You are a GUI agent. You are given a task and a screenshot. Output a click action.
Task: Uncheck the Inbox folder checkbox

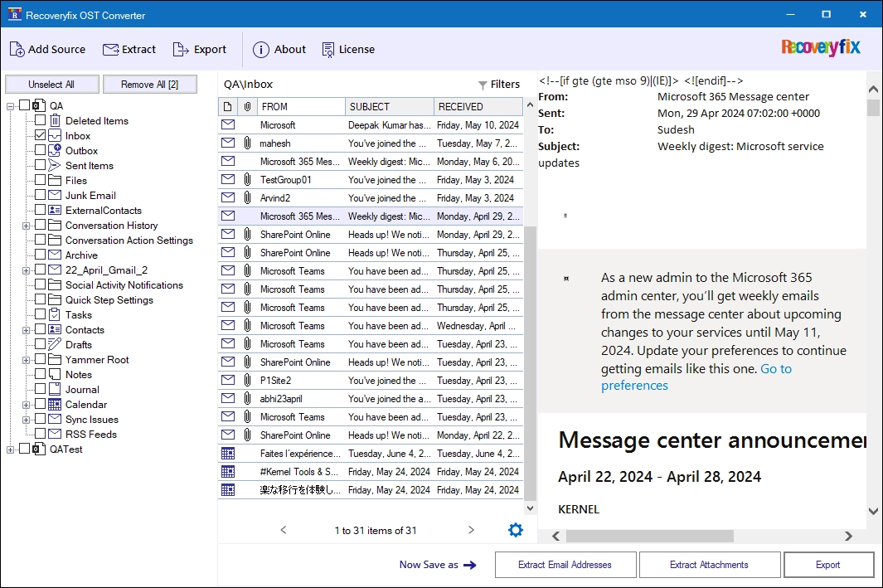click(x=40, y=135)
